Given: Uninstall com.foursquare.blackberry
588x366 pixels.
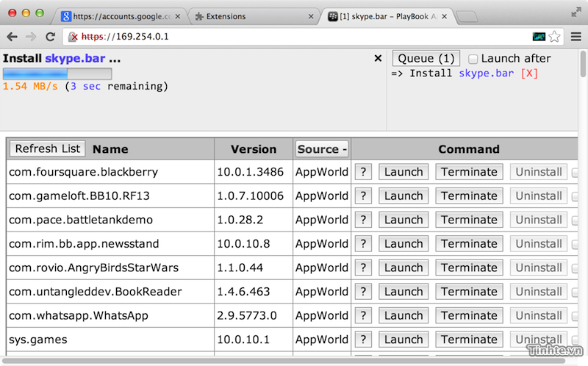Looking at the screenshot, I should coord(539,172).
